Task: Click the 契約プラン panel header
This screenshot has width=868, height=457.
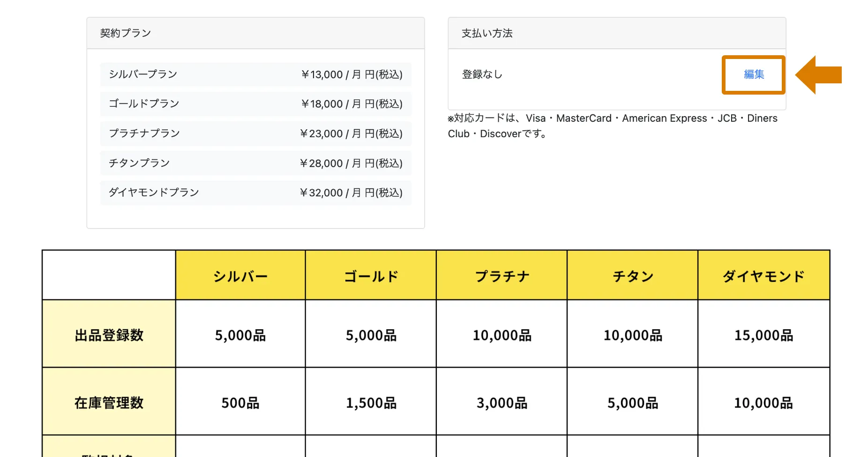Action: coord(255,33)
